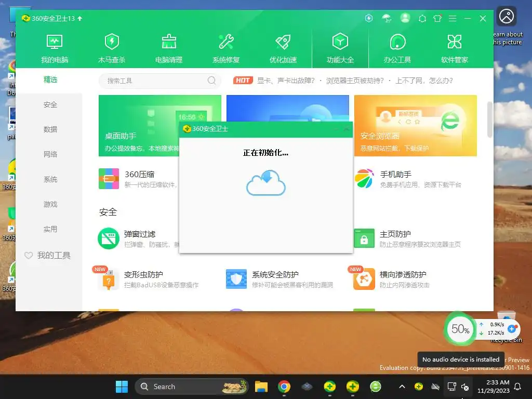
Task: Select the 安全 sidebar category
Action: [x=50, y=104]
